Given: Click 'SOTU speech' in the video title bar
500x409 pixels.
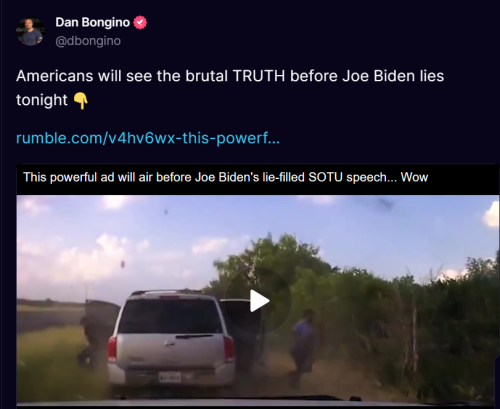Looking at the screenshot, I should (348, 177).
